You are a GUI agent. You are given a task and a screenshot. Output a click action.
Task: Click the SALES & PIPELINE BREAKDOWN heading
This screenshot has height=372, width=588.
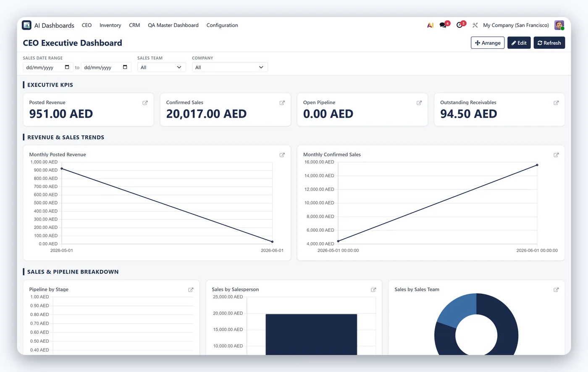[x=73, y=272]
